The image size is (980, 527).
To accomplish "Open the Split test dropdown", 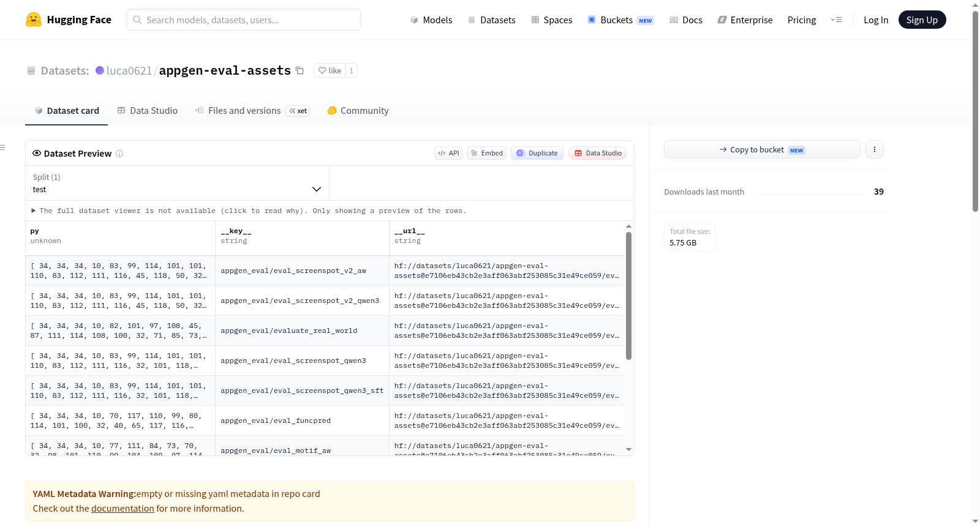I will pyautogui.click(x=177, y=183).
